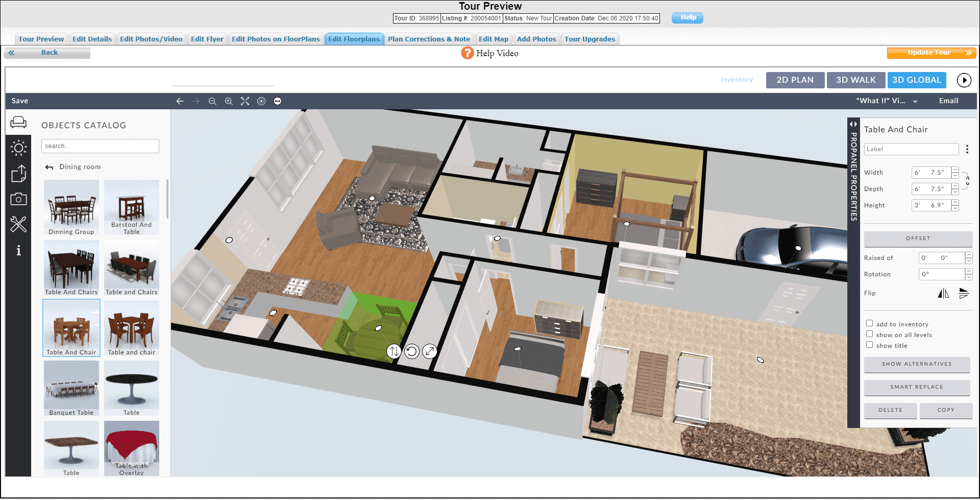The height and width of the screenshot is (500, 980).
Task: Open the tools wrench and screwdriver icon
Action: coord(18,224)
